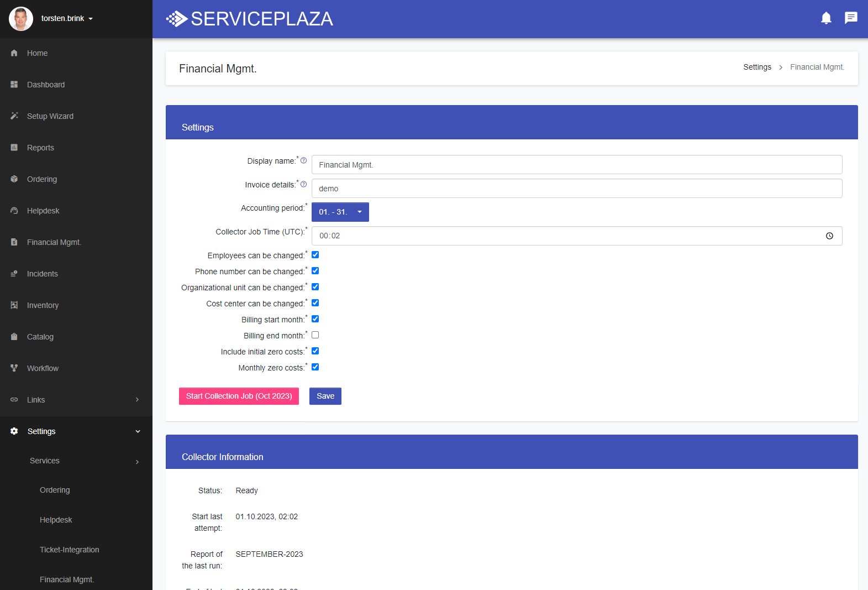Click the Setup Wizard wand icon
The height and width of the screenshot is (590, 868).
click(x=14, y=116)
